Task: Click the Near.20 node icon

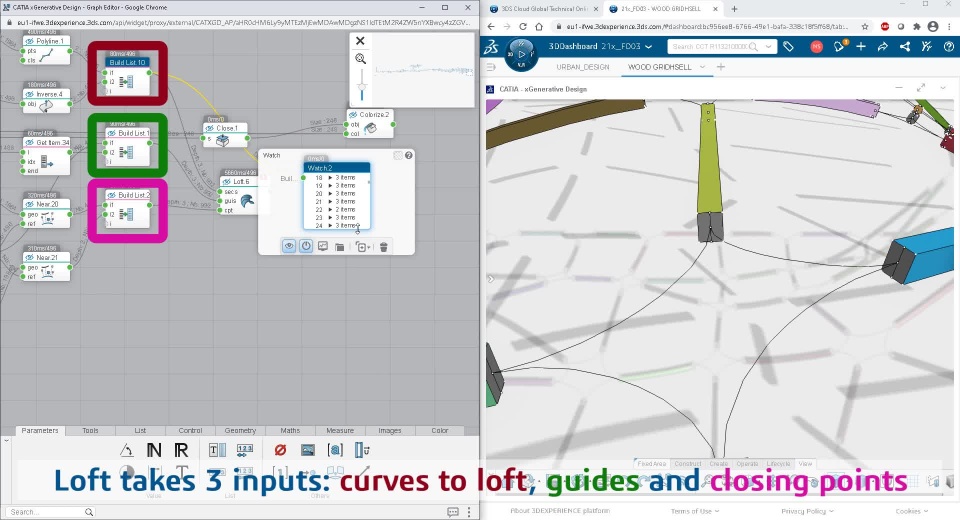Action: 47,217
